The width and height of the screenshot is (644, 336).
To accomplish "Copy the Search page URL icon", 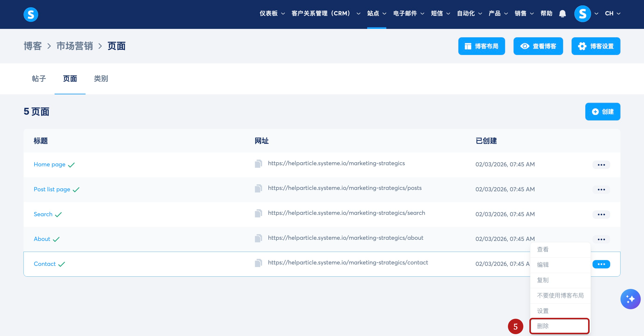I will [258, 213].
